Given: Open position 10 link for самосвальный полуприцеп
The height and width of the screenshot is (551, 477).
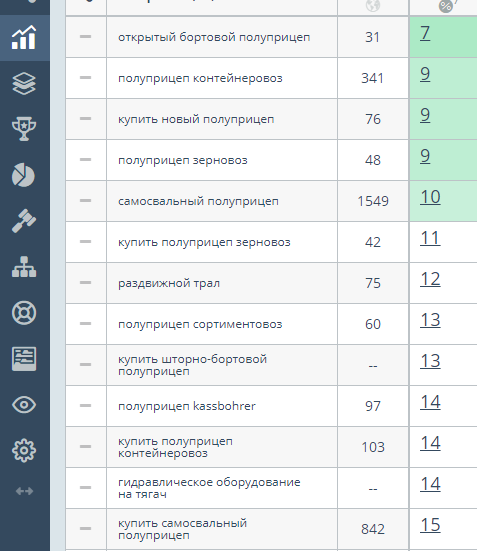Looking at the screenshot, I should point(430,197).
